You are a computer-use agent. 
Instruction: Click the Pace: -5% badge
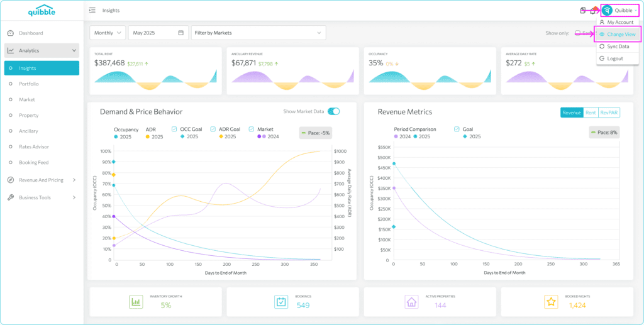point(315,133)
